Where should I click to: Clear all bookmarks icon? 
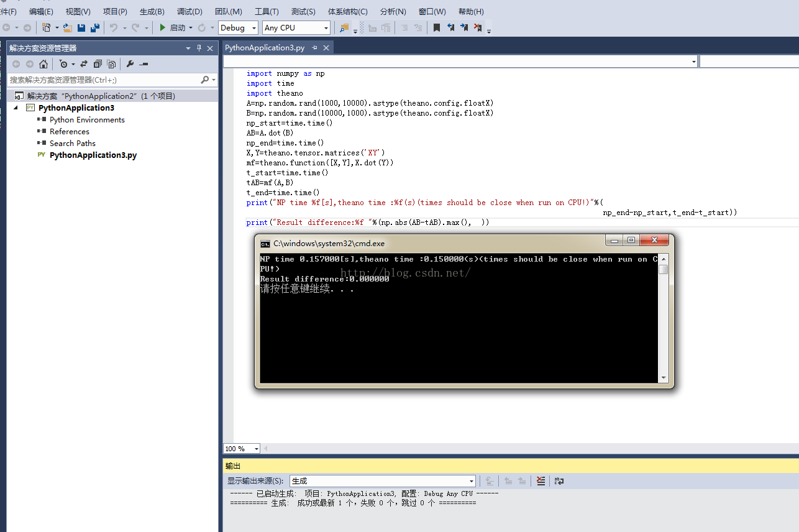(x=478, y=27)
